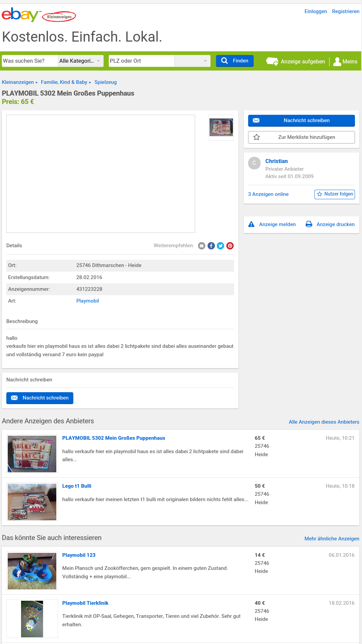Click the Anzeige aufgeben megaphone icon
This screenshot has height=644, width=362.
(272, 61)
